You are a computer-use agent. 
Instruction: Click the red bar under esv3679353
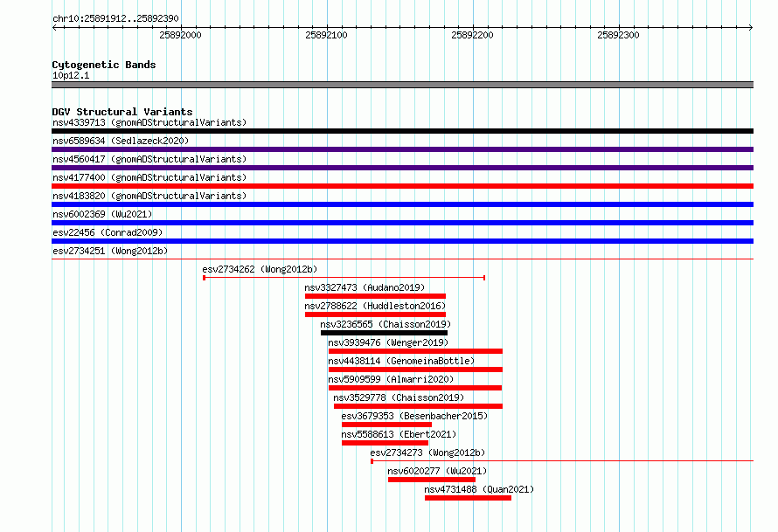pyautogui.click(x=386, y=425)
